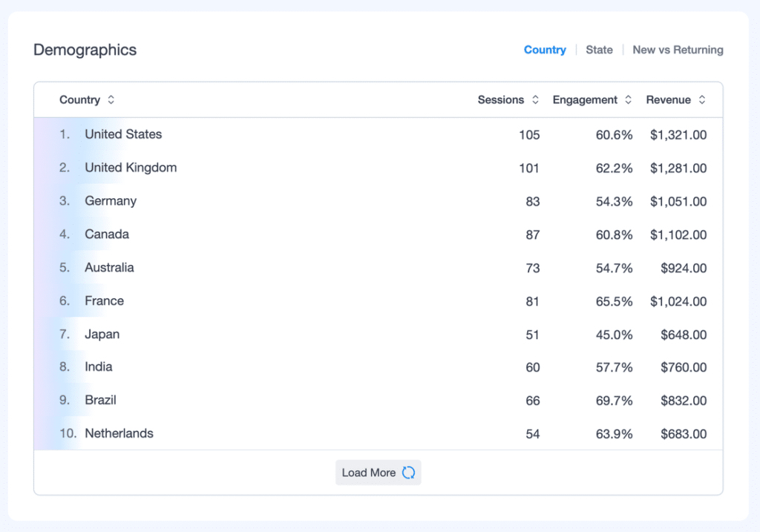This screenshot has height=532, width=760.
Task: Select the Japan row name
Action: pyautogui.click(x=102, y=335)
